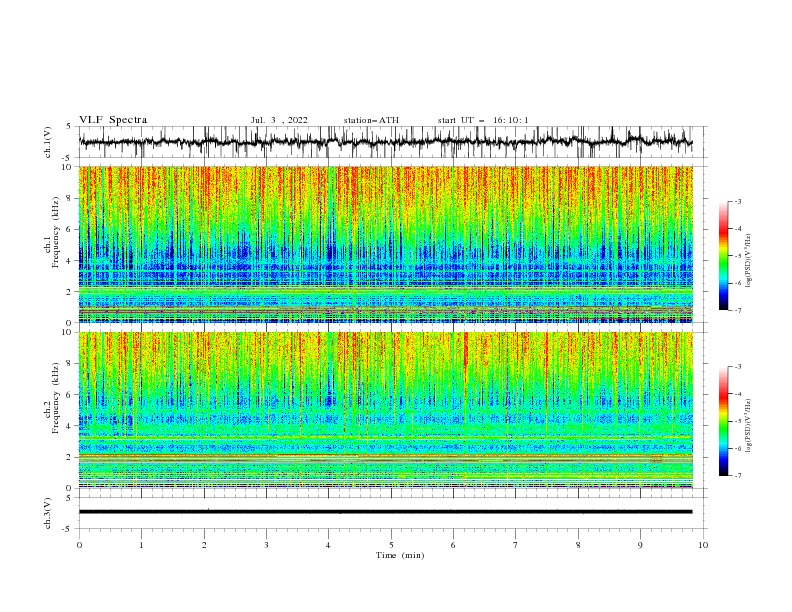Click inside the ch.2 spectrogram panel
The width and height of the screenshot is (792, 612).
tap(385, 410)
